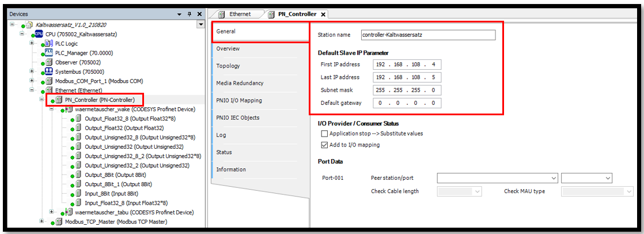Close the PN_Controller tab

tap(323, 14)
